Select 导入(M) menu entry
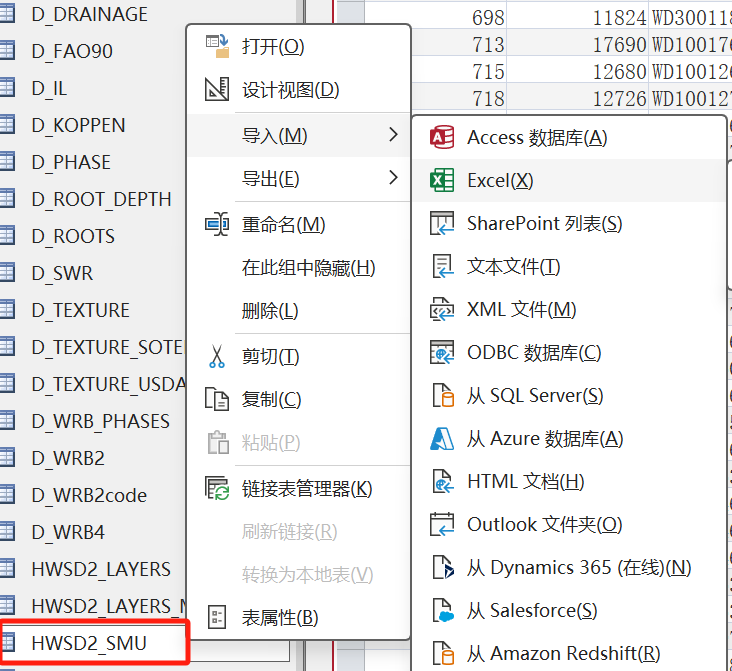The height and width of the screenshot is (671, 732). [298, 135]
